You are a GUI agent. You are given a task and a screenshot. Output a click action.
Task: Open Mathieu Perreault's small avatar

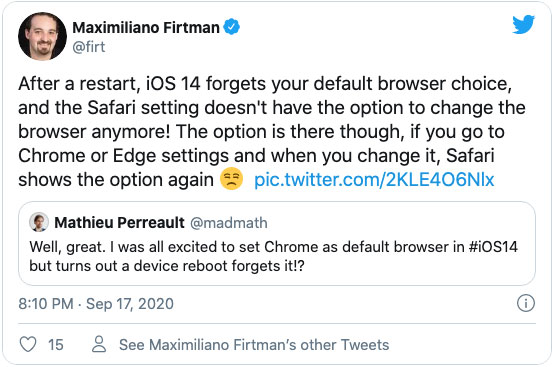click(x=39, y=222)
